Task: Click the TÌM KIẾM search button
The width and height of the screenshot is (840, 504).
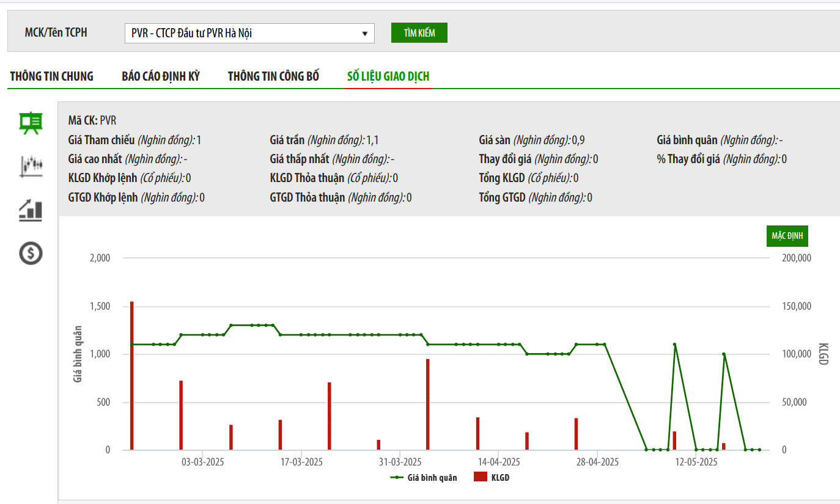Action: 419,33
